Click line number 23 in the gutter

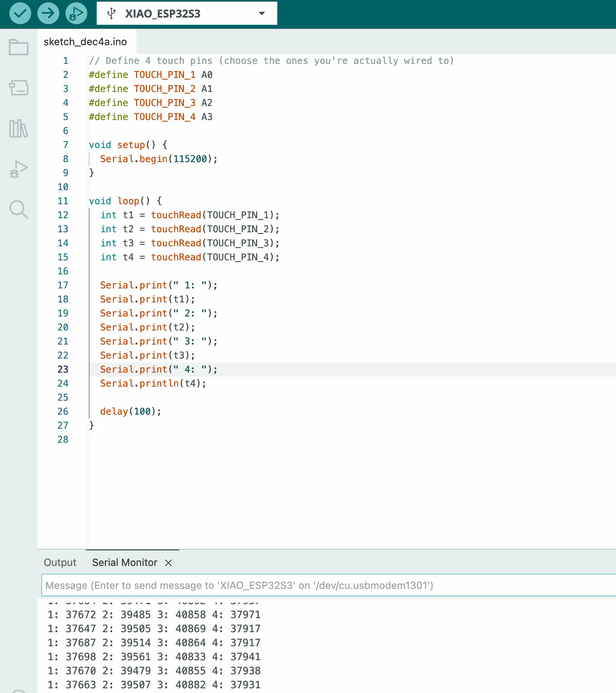63,369
